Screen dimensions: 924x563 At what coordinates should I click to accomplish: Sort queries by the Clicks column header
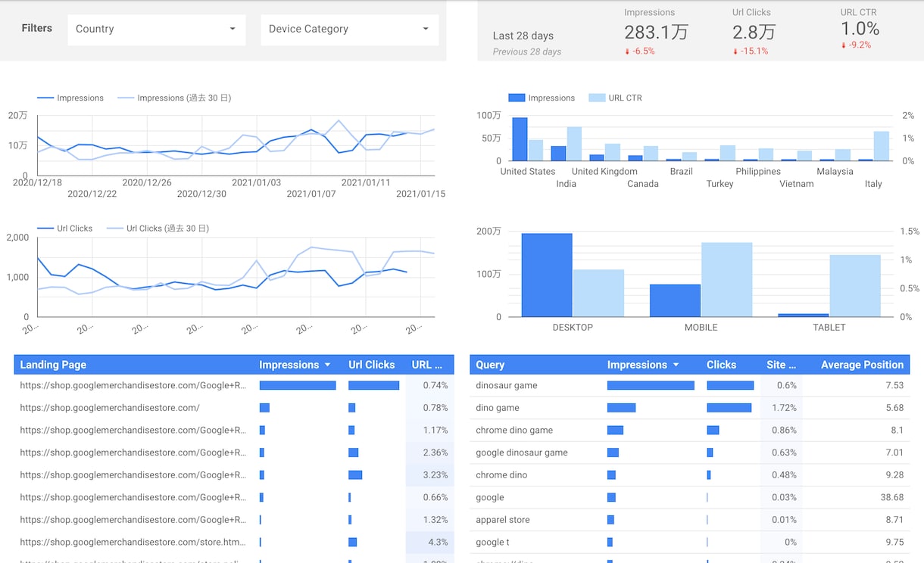721,365
